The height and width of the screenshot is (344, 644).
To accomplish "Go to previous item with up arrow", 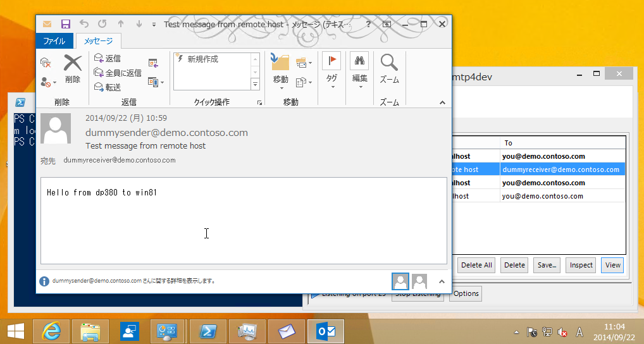I will 121,24.
